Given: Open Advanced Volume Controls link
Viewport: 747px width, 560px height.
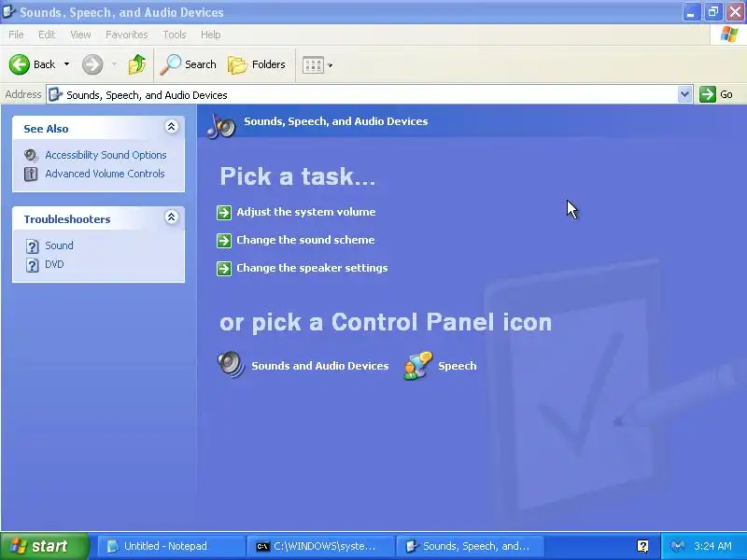Looking at the screenshot, I should click(105, 174).
